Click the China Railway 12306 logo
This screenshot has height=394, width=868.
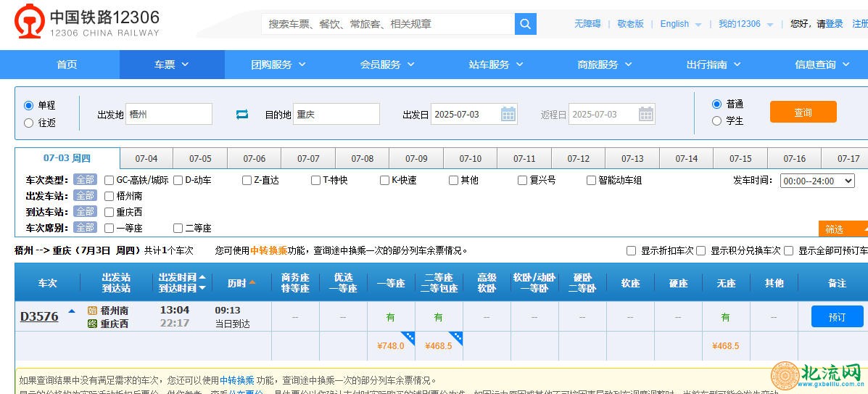click(87, 21)
